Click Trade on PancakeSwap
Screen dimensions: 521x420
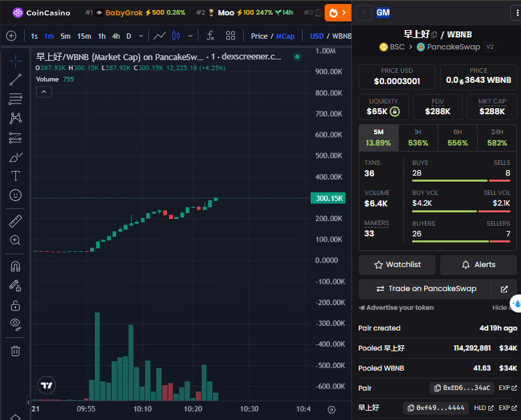coord(425,289)
